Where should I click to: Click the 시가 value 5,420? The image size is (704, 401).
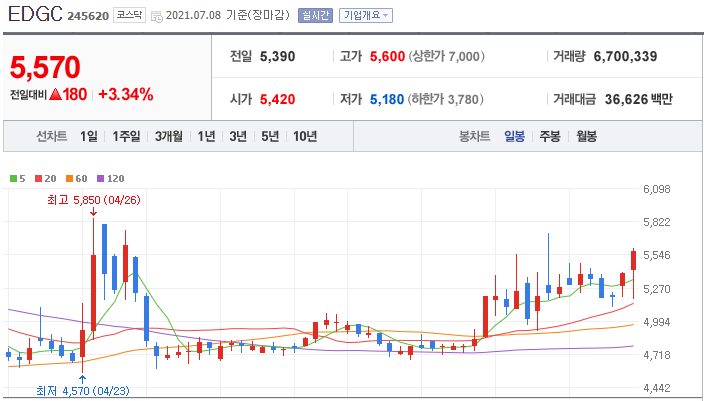pos(277,99)
